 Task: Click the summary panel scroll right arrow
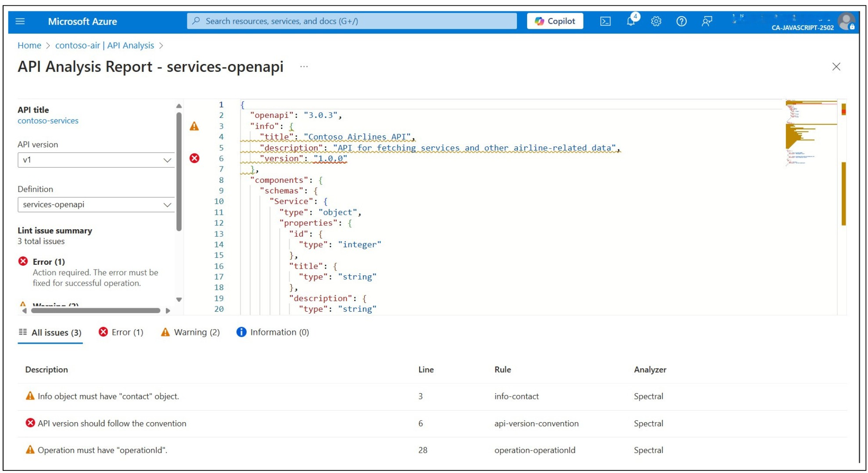coord(168,310)
